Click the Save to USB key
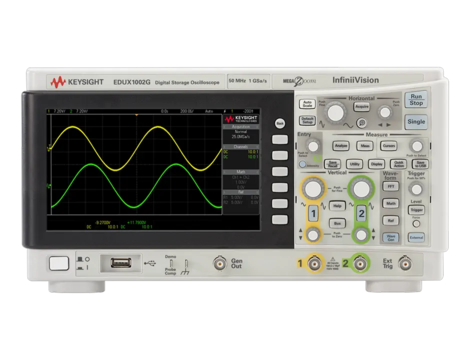The image size is (470, 360). tap(420, 164)
